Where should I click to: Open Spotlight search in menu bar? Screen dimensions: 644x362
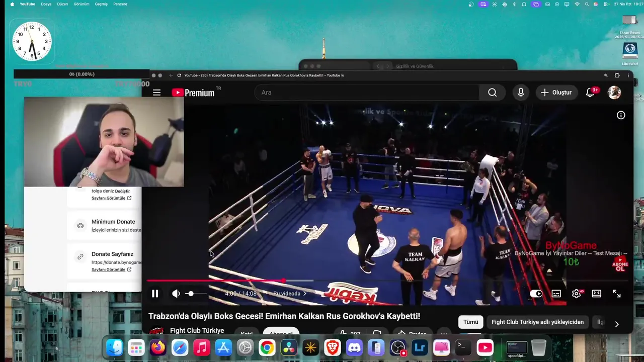click(x=587, y=4)
